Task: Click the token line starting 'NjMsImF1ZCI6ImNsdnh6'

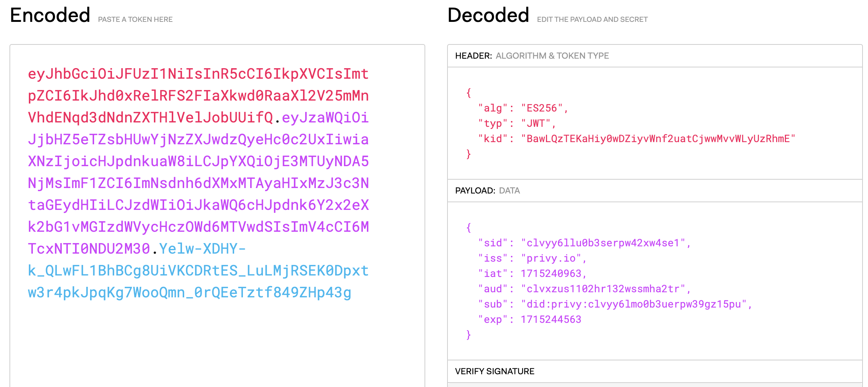Action: point(198,183)
